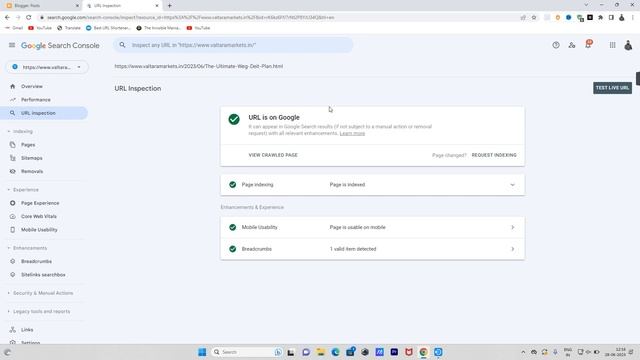Open a new browser tab with plus

[x=169, y=6]
